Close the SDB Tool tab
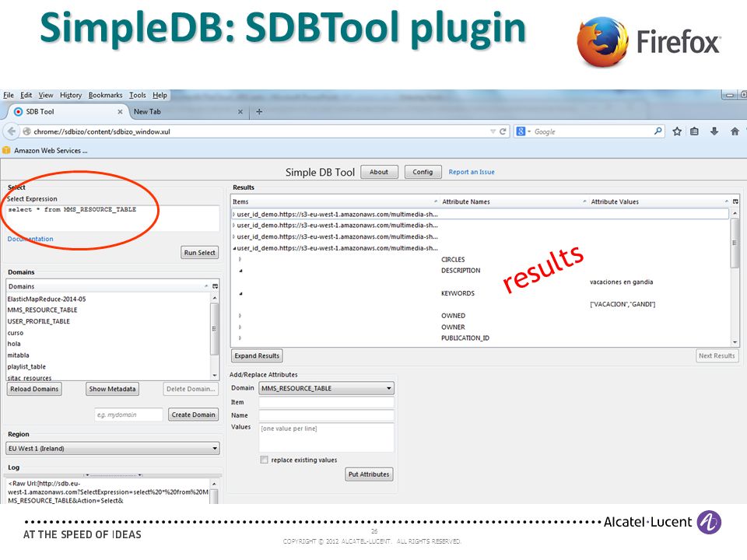This screenshot has width=747, height=560. [120, 112]
